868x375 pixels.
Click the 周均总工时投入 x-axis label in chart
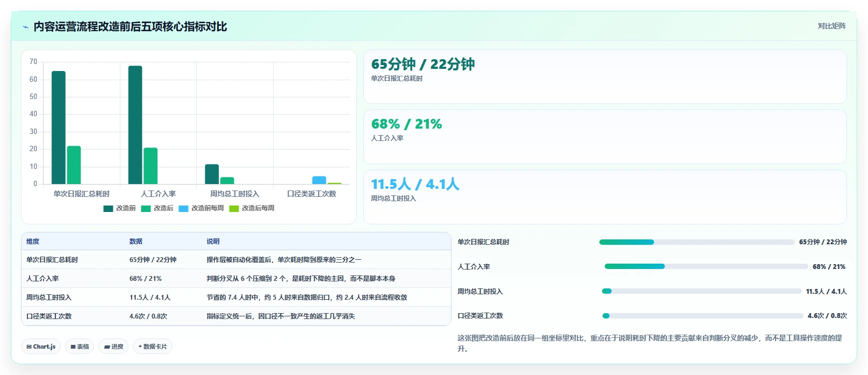(235, 194)
